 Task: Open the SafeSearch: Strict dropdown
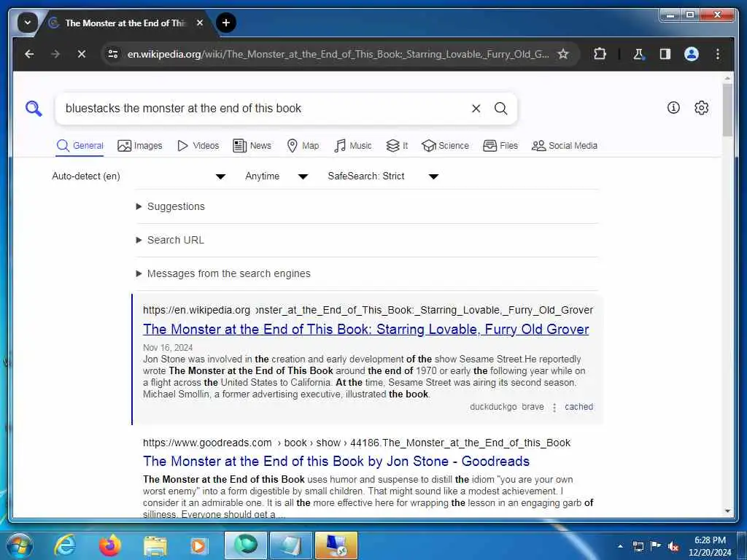383,176
